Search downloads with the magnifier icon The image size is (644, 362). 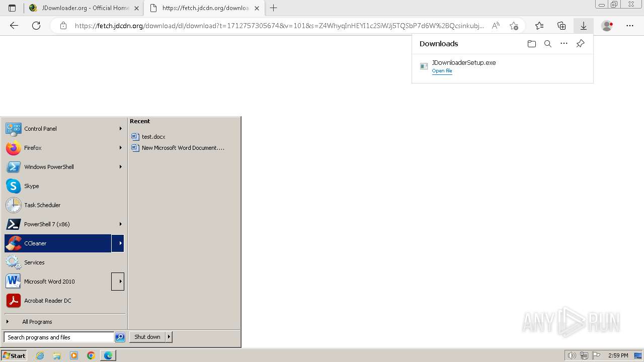coord(548,44)
